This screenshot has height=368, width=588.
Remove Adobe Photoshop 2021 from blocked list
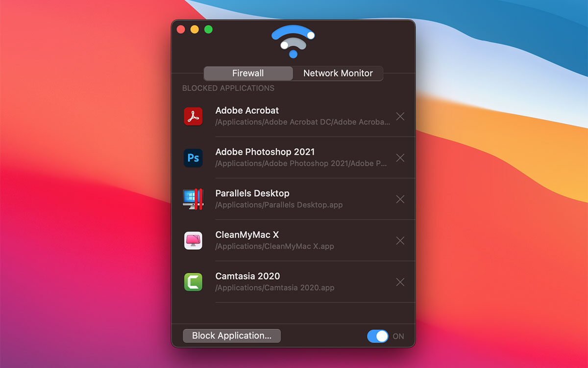(400, 158)
